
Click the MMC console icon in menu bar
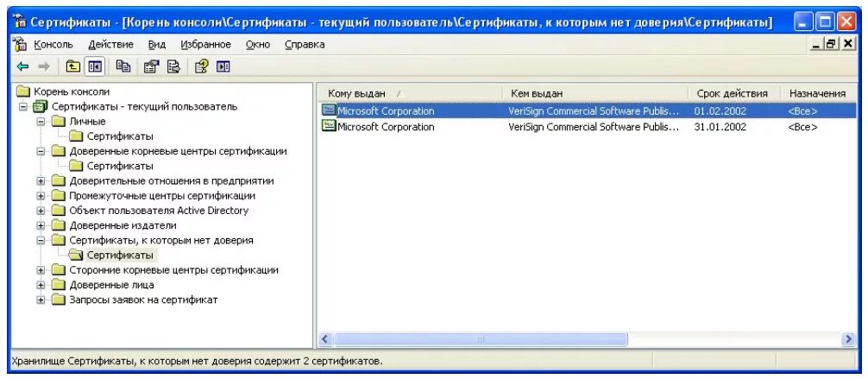[20, 44]
